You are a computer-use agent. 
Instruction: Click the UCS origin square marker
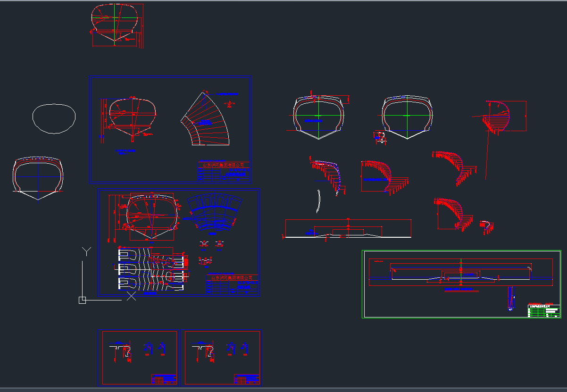82,300
